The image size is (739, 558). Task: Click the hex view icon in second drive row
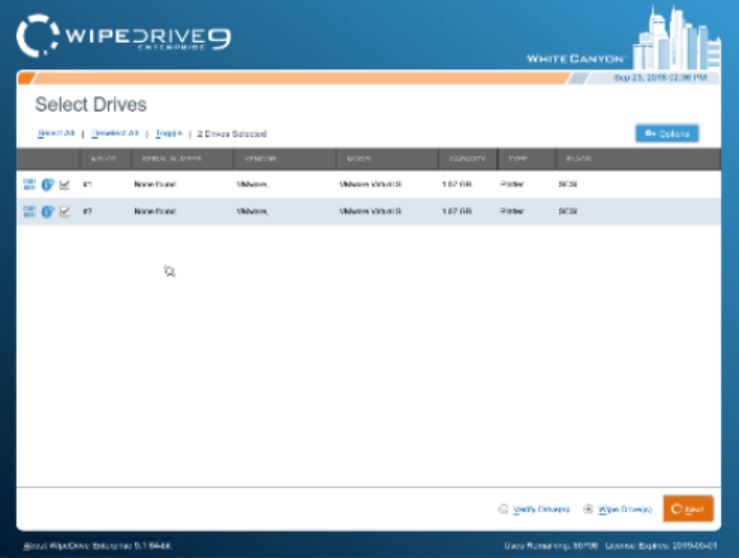click(x=29, y=211)
